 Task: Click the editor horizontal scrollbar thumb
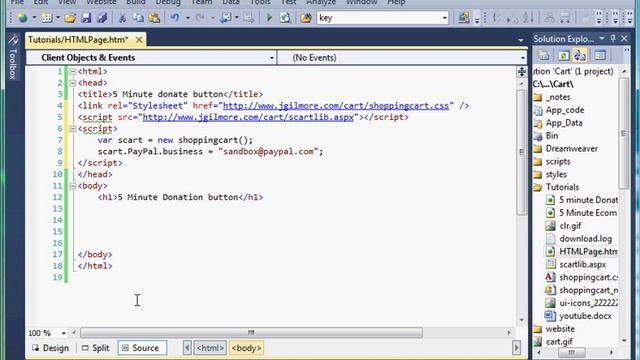point(251,333)
